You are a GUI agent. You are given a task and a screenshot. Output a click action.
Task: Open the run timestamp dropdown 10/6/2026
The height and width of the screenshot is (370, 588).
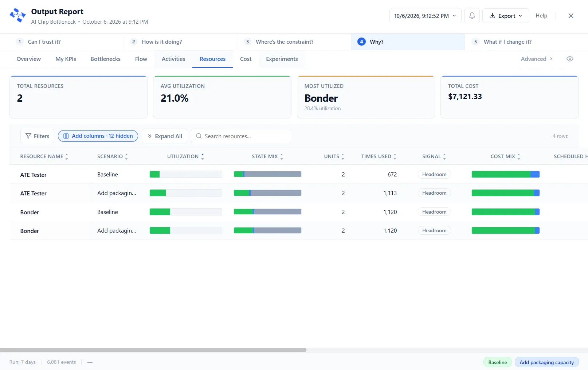(425, 16)
